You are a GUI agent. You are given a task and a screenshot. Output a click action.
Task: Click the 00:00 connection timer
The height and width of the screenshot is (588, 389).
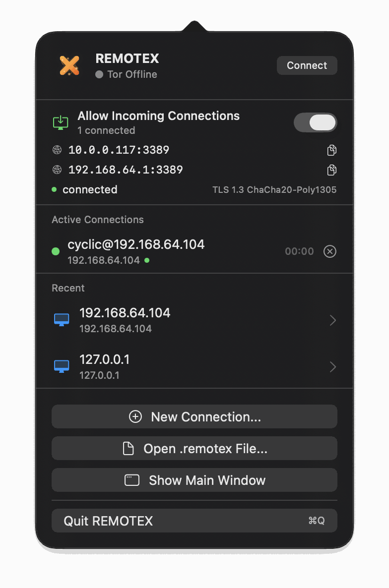point(299,251)
